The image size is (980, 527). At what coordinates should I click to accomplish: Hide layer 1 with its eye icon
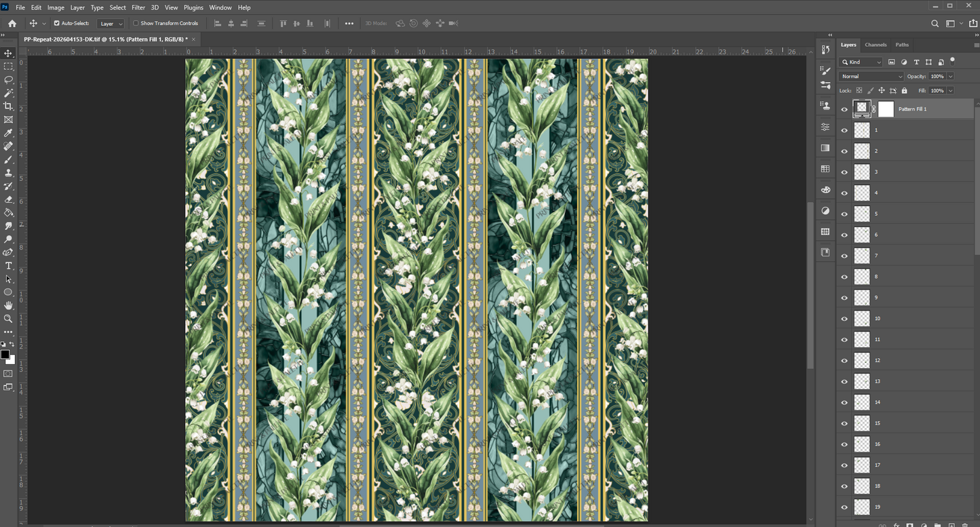(844, 130)
